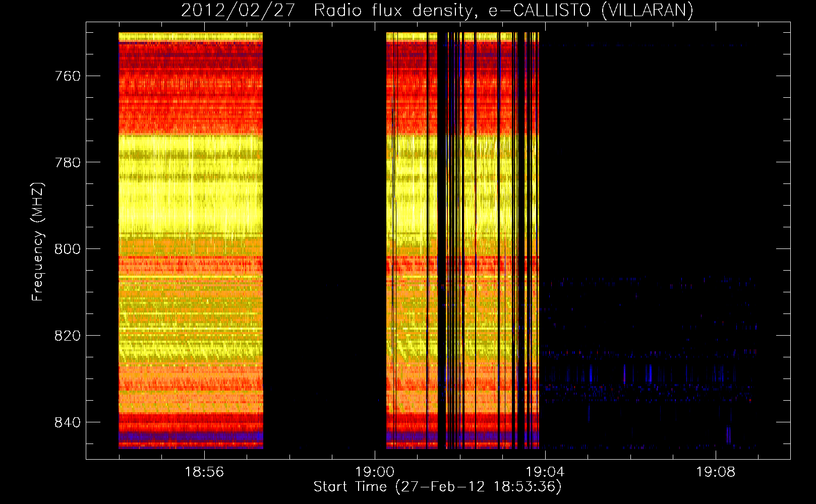Select the 'e-CALLISTO (VILLARAN)' station label

point(591,10)
